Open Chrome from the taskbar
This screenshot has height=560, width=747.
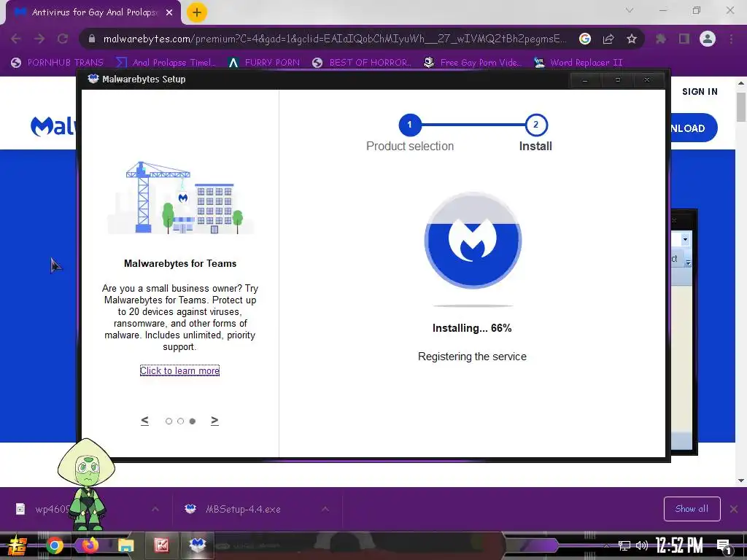[55, 545]
